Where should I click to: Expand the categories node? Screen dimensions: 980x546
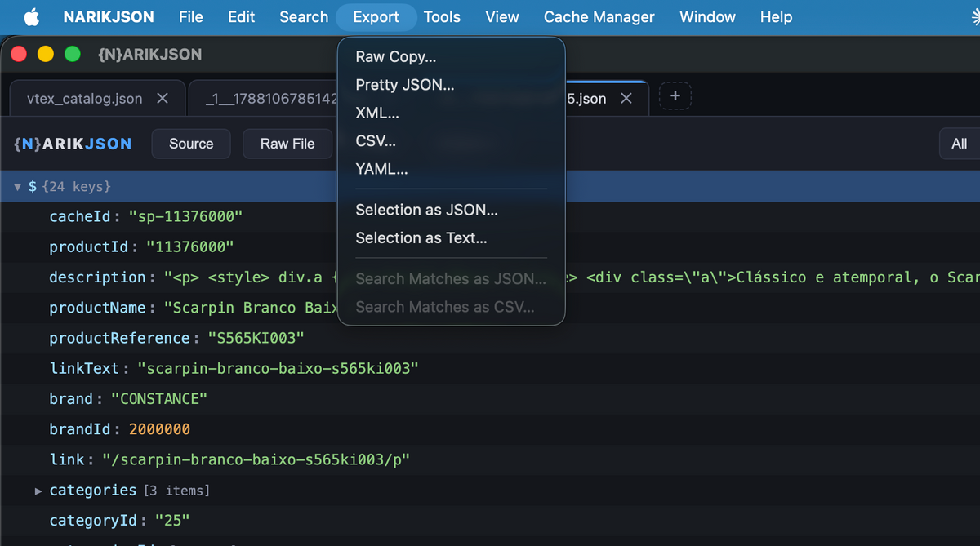[38, 491]
